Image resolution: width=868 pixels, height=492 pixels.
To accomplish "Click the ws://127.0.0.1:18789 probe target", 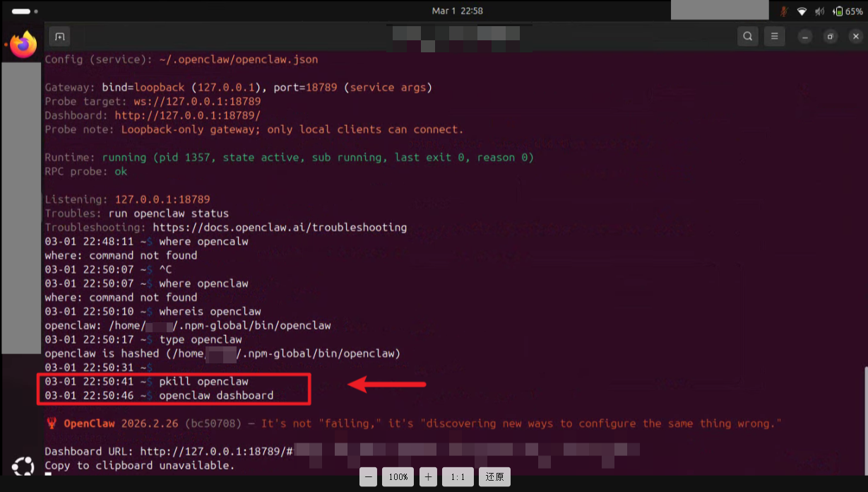I will pos(197,101).
